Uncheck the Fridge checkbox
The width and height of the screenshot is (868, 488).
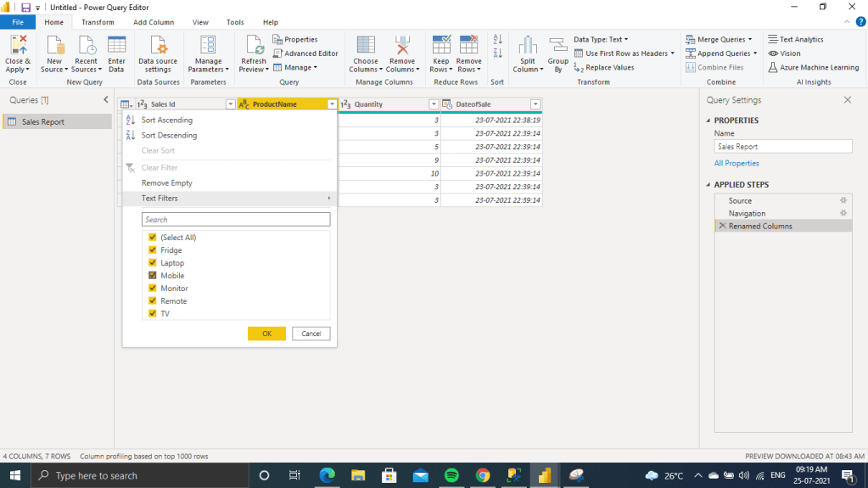coord(153,250)
